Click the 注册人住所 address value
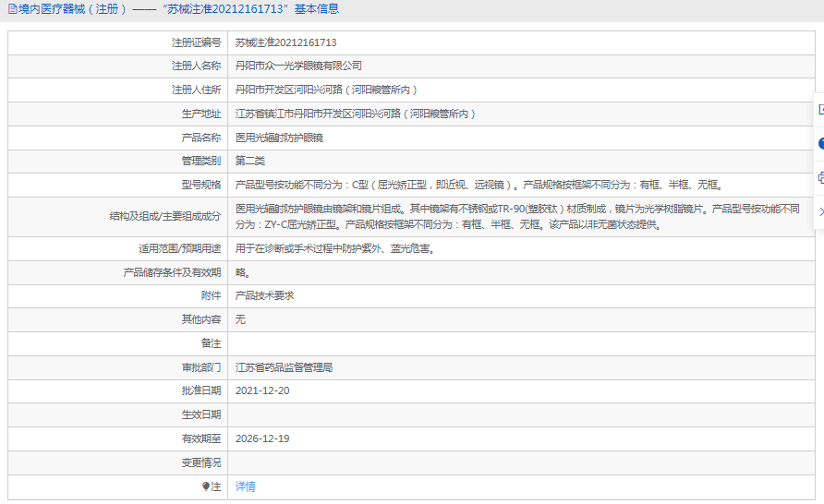This screenshot has height=504, width=824. (327, 90)
